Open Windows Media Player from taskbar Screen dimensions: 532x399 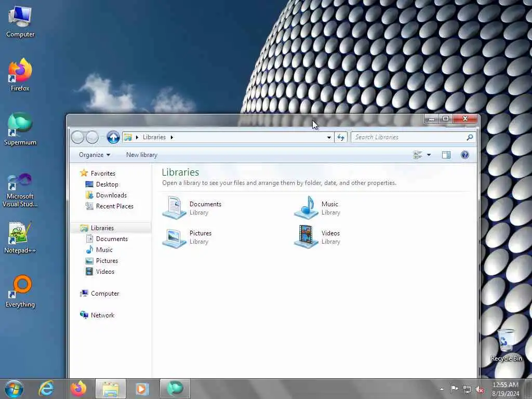coord(142,389)
